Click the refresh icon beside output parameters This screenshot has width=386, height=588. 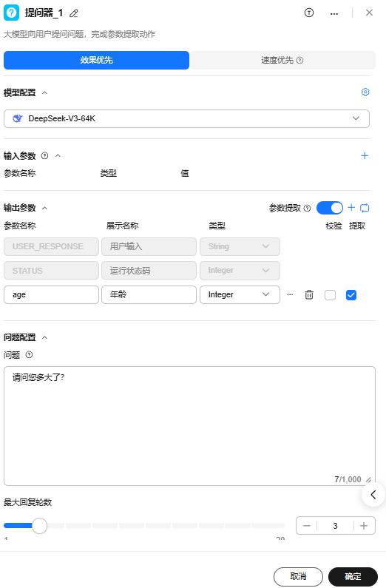pos(365,208)
